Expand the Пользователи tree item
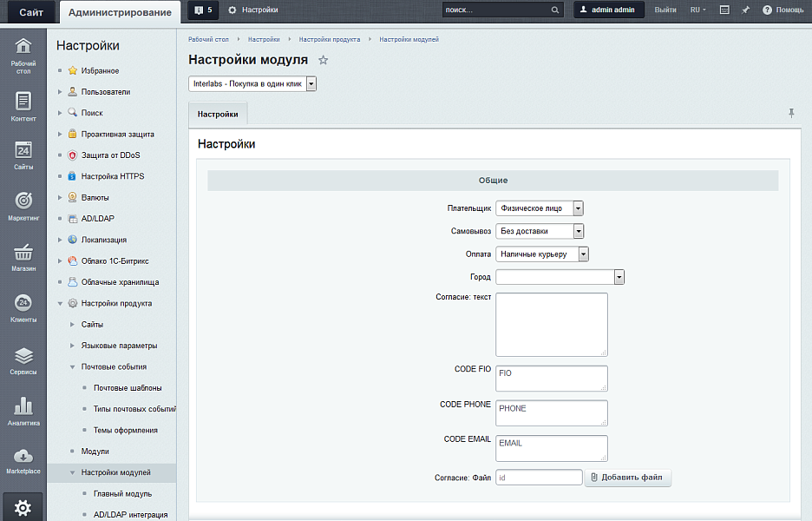 point(60,91)
